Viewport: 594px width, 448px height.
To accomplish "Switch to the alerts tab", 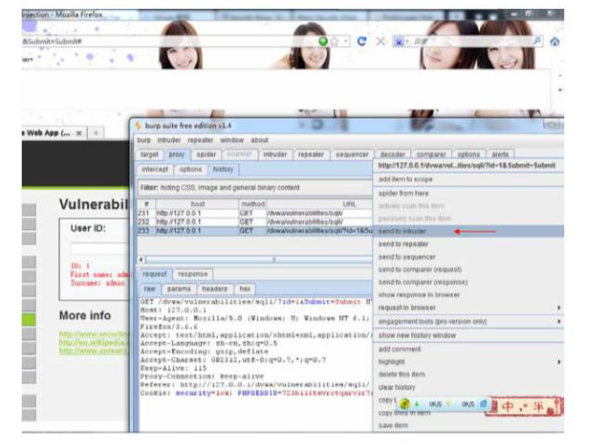I will click(x=500, y=155).
